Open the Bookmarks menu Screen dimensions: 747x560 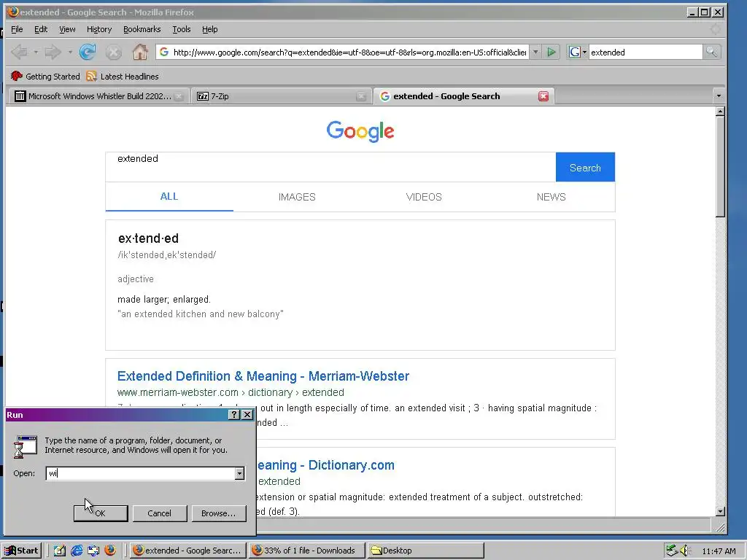(142, 29)
